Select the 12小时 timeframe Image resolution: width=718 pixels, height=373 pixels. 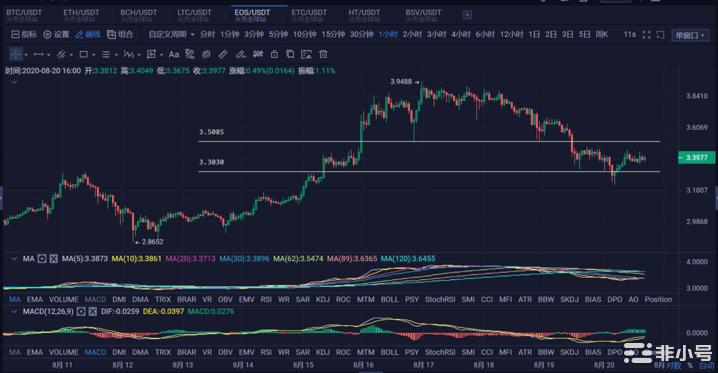(511, 34)
